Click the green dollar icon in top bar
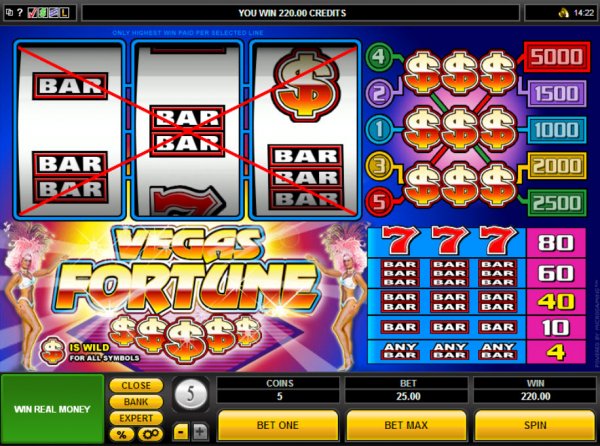This screenshot has width=600, height=446. pyautogui.click(x=42, y=13)
